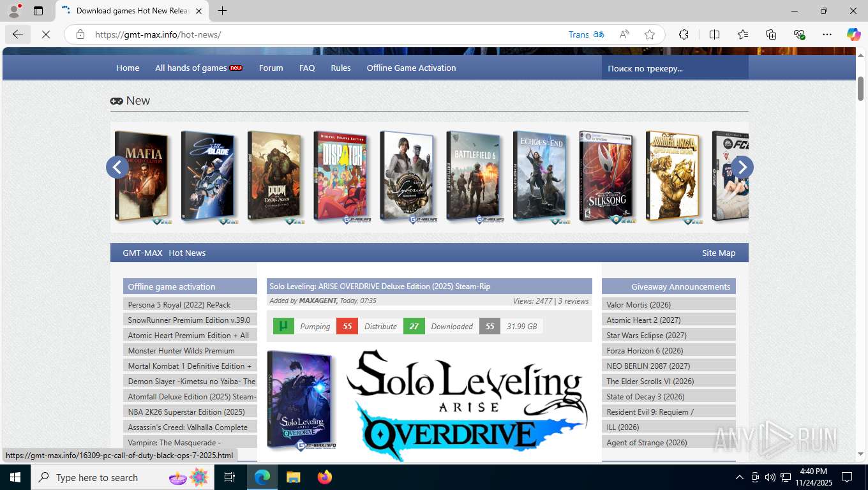Add this page to favorites star
This screenshot has height=490, width=868.
(650, 34)
